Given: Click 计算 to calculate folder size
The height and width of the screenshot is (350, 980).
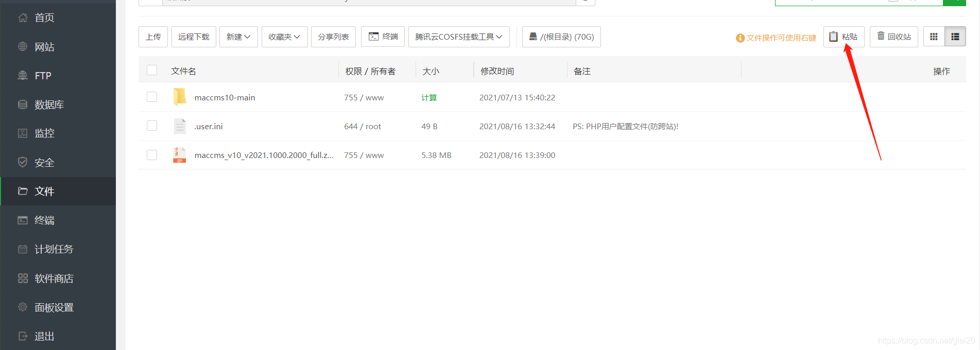Looking at the screenshot, I should point(429,97).
